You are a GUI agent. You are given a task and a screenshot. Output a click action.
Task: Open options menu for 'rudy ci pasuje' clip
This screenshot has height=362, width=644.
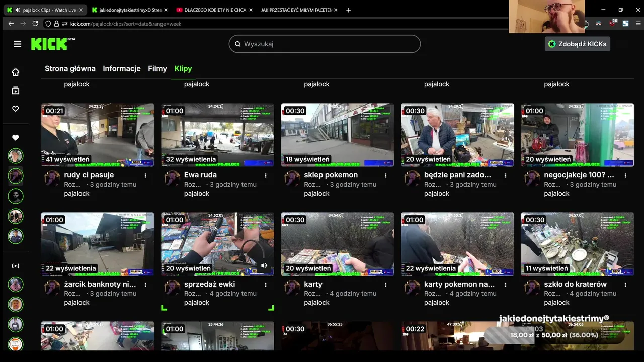coord(146,175)
